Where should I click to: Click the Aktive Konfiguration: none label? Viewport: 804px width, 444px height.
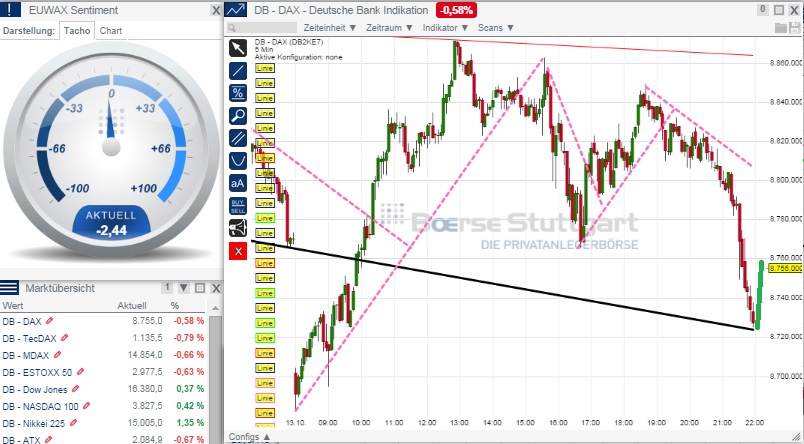(298, 57)
